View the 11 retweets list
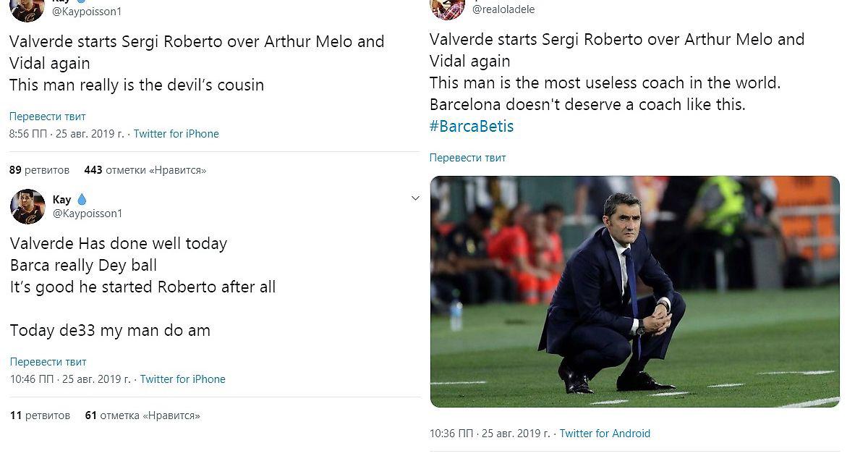This screenshot has height=456, width=868. pyautogui.click(x=40, y=415)
